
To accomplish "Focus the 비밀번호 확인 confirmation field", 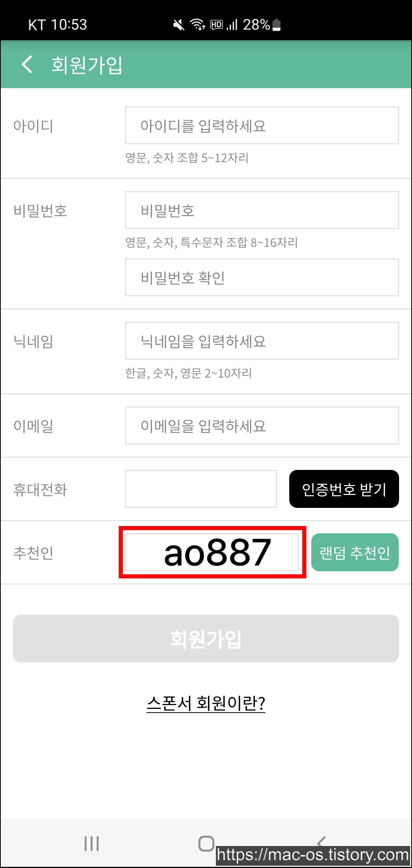I will 262,277.
